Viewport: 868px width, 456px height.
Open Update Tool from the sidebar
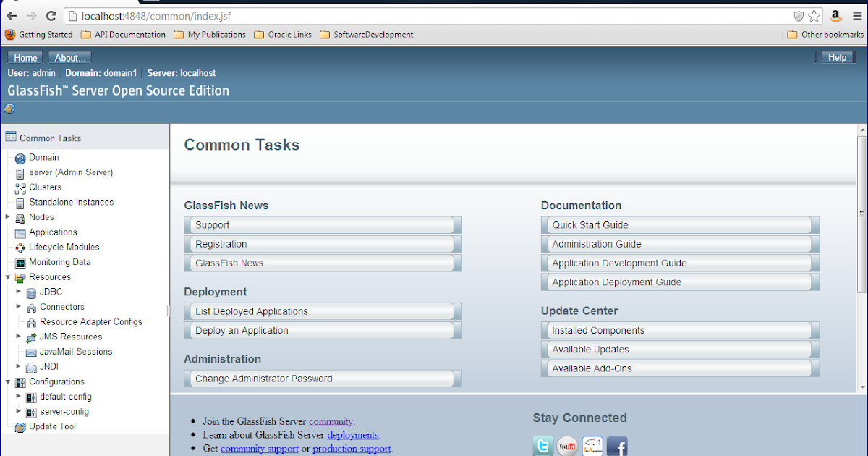(19, 426)
